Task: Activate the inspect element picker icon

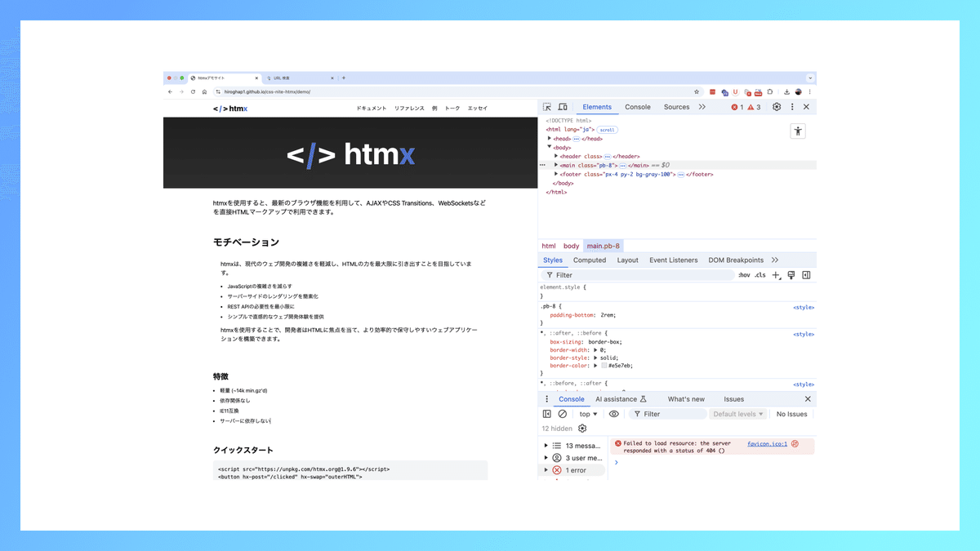Action: (x=547, y=107)
